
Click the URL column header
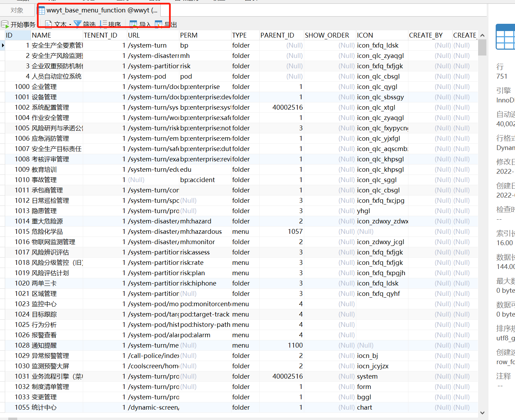click(x=153, y=35)
